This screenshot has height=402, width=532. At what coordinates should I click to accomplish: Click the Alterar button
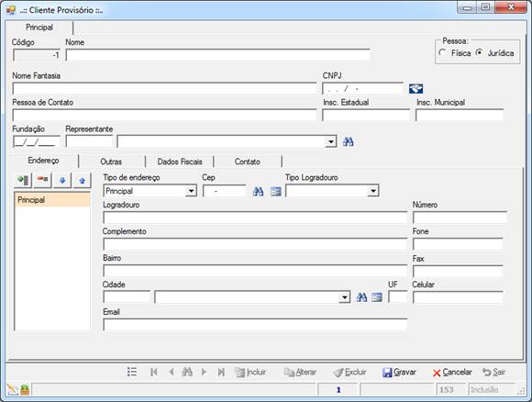click(x=300, y=372)
